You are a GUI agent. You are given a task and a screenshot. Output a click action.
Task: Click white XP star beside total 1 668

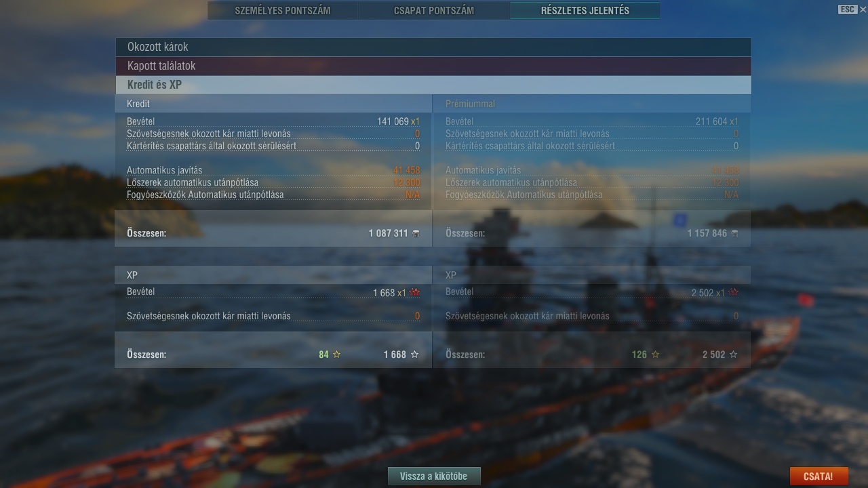pos(414,354)
